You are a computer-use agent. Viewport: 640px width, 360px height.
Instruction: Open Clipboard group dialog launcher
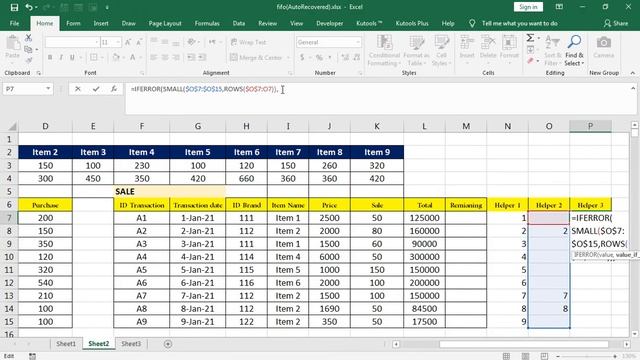[x=39, y=73]
